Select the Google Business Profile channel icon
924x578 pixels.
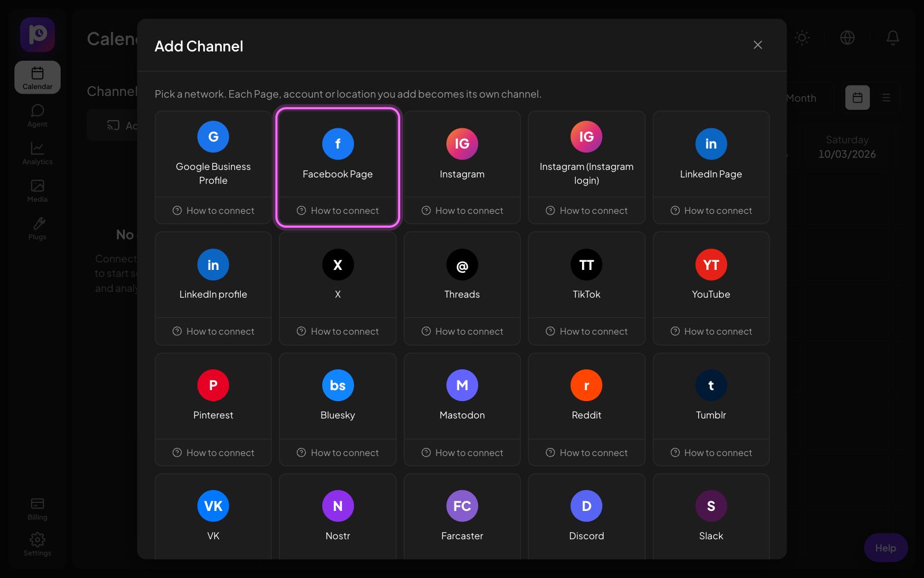coord(213,137)
